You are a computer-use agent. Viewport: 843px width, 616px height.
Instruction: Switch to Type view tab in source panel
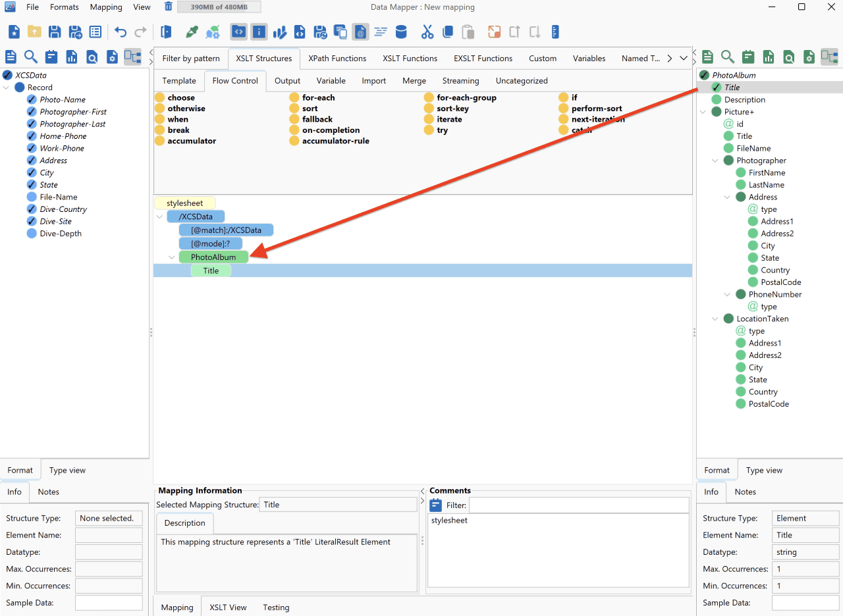(x=67, y=470)
